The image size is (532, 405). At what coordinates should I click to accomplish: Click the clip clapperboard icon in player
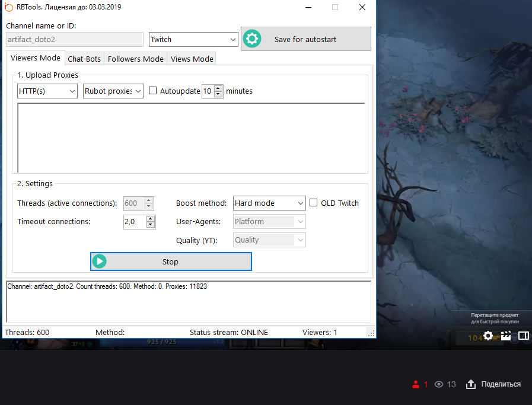[x=505, y=336]
